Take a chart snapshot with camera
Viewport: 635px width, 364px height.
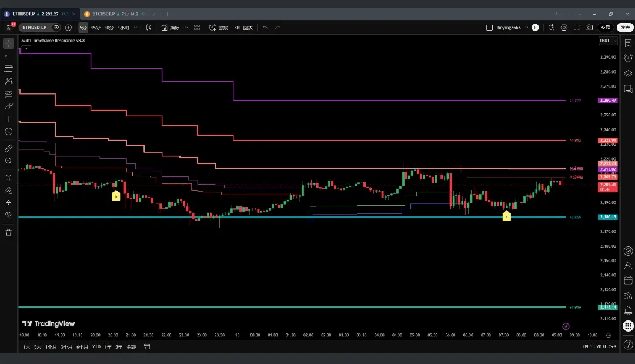coord(589,28)
